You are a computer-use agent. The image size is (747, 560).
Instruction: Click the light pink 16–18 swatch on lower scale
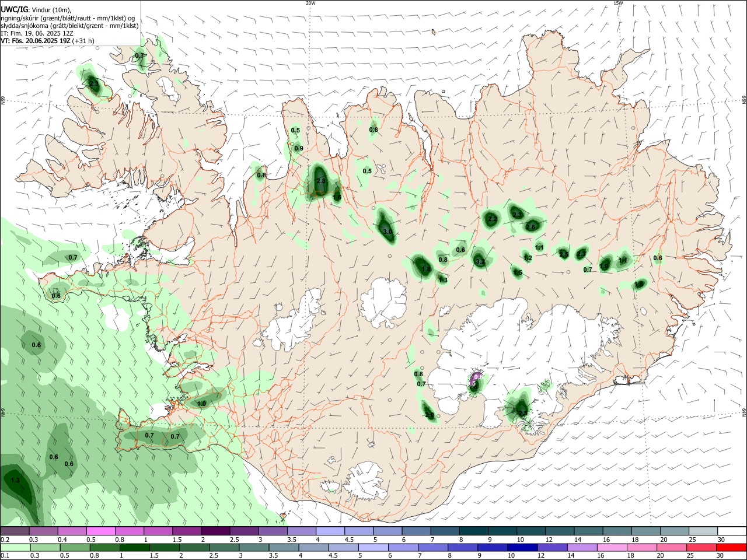[612, 547]
